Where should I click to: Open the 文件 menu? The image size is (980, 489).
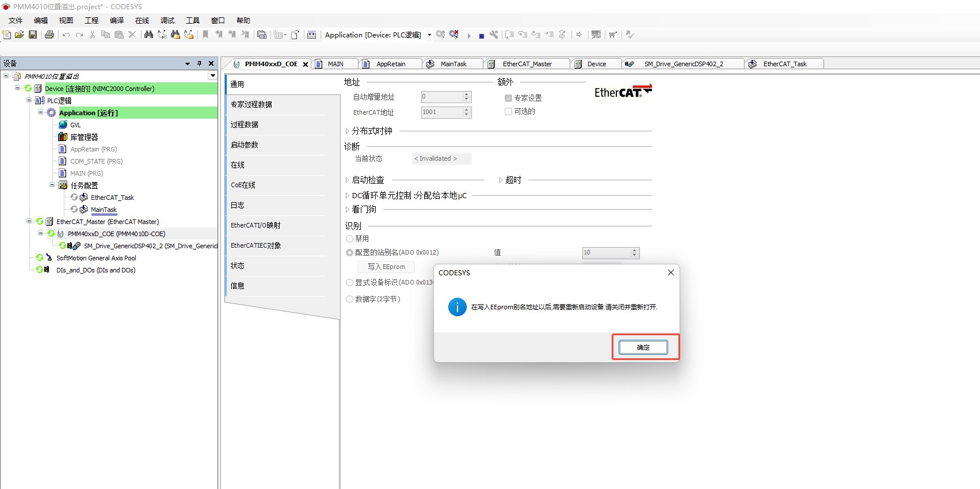click(x=16, y=20)
